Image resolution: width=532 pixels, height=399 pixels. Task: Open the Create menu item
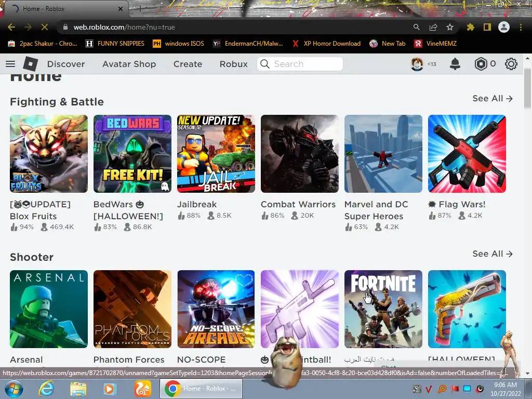(188, 64)
